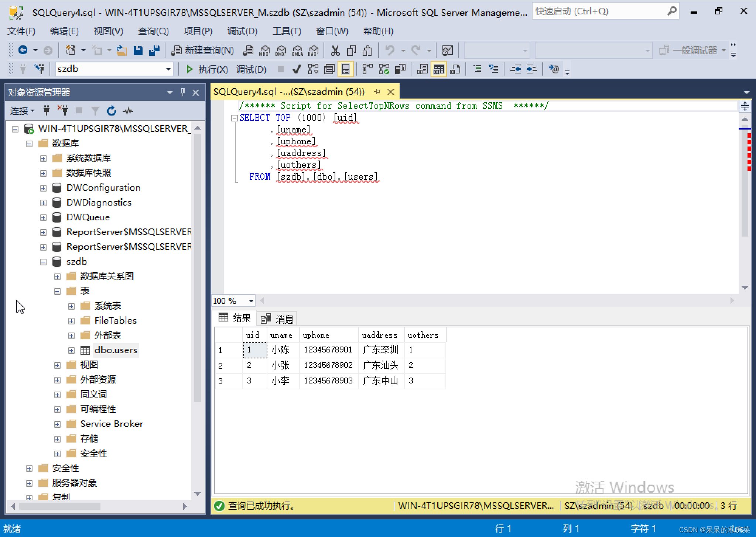The height and width of the screenshot is (537, 756).
Task: Open an MDX query via the toolbar icon
Action: pyautogui.click(x=264, y=50)
